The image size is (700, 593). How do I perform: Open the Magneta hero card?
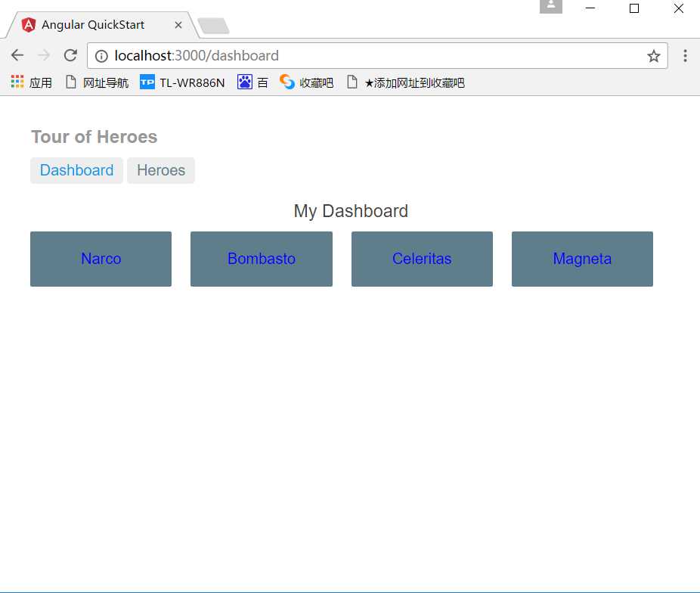[582, 259]
